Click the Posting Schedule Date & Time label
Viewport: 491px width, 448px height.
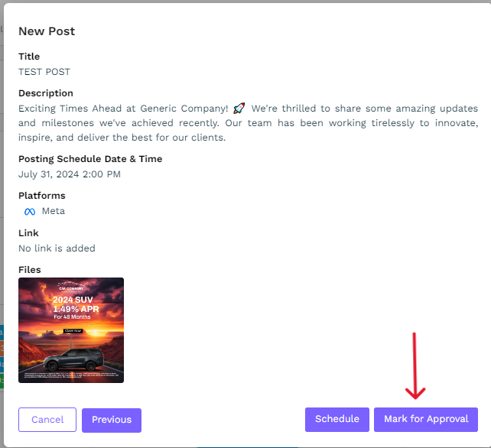tap(90, 159)
